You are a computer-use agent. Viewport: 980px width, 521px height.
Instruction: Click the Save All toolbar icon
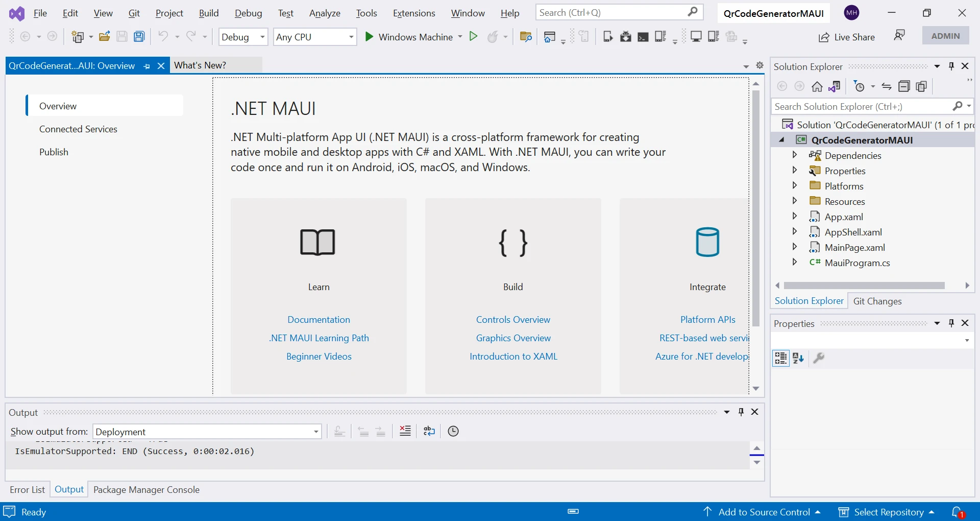(x=139, y=37)
